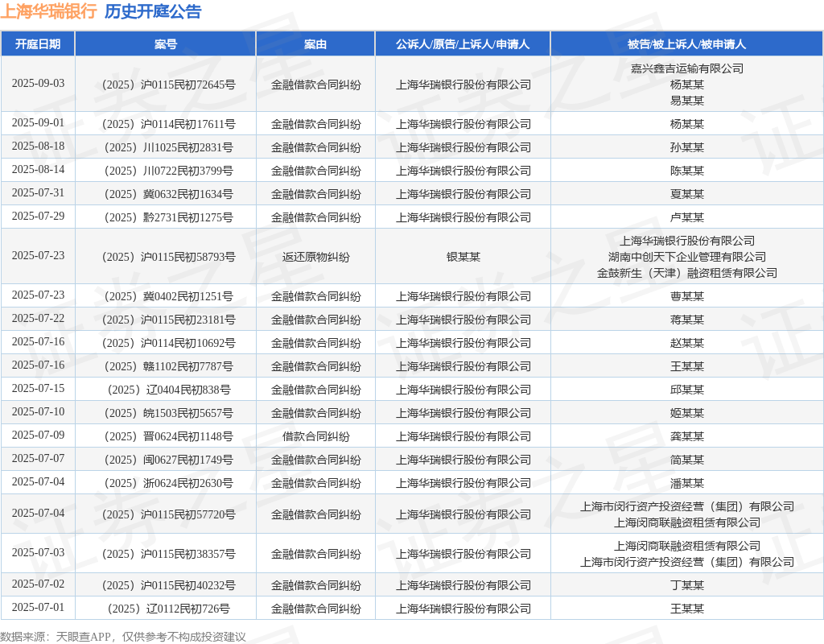The image size is (824, 644).
Task: Click the date 2025-08-18
Action: pos(38,146)
